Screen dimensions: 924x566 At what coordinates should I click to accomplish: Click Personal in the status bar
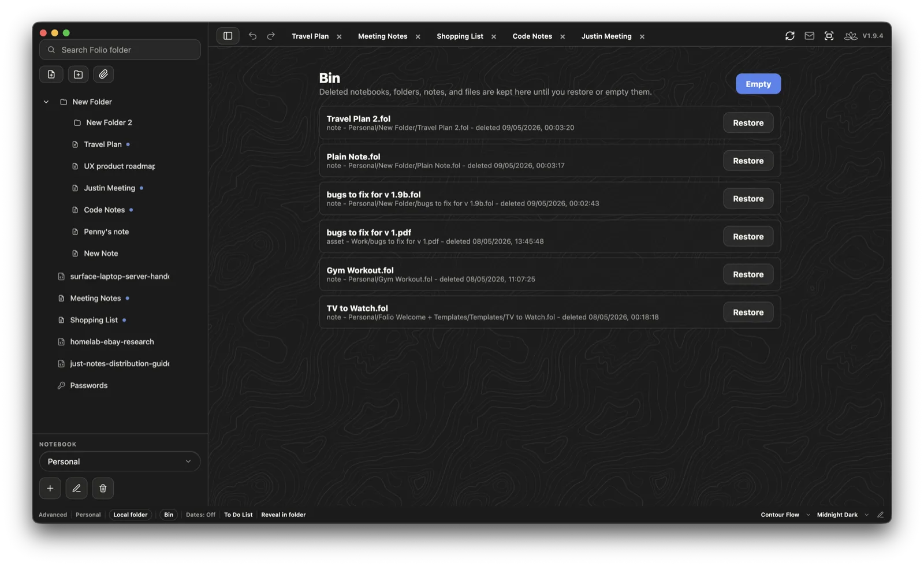pyautogui.click(x=88, y=515)
